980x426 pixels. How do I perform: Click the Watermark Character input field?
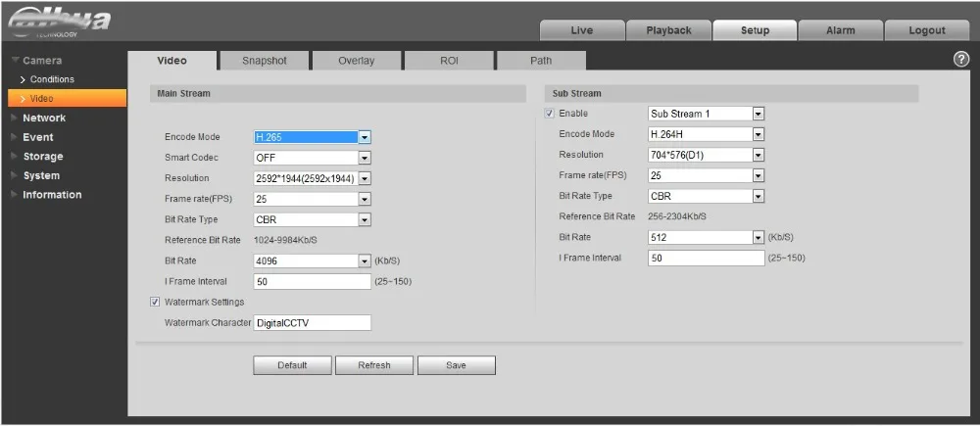point(312,323)
